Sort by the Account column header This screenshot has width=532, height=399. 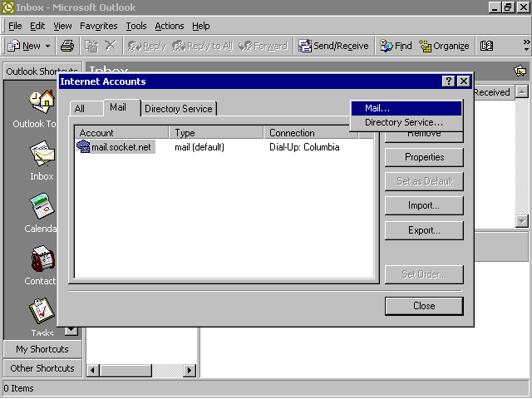coord(121,132)
